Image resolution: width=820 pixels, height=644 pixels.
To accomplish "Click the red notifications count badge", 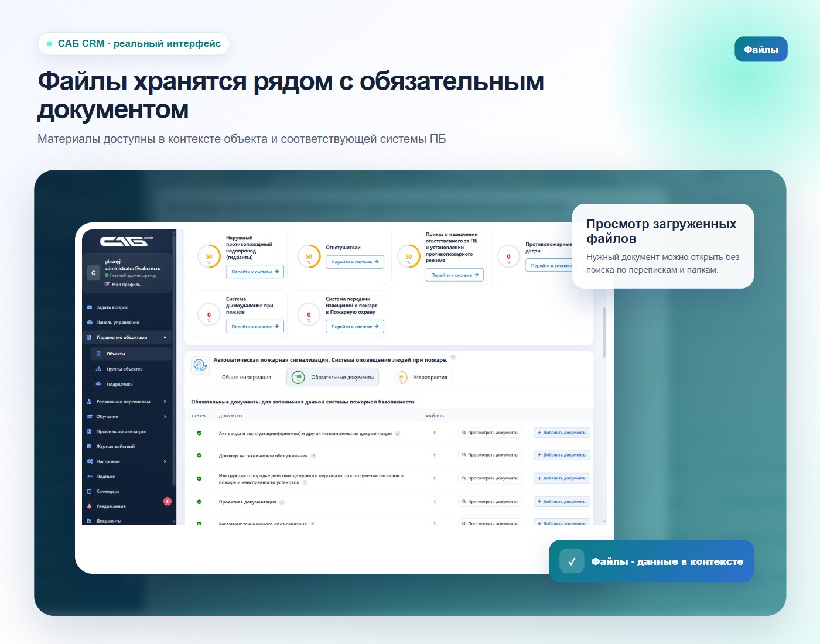I will pyautogui.click(x=168, y=501).
